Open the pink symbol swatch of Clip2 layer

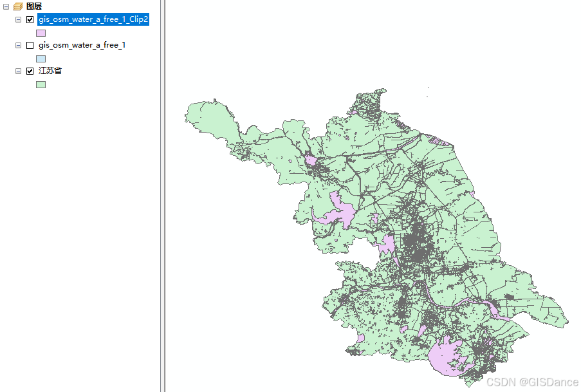tap(41, 33)
